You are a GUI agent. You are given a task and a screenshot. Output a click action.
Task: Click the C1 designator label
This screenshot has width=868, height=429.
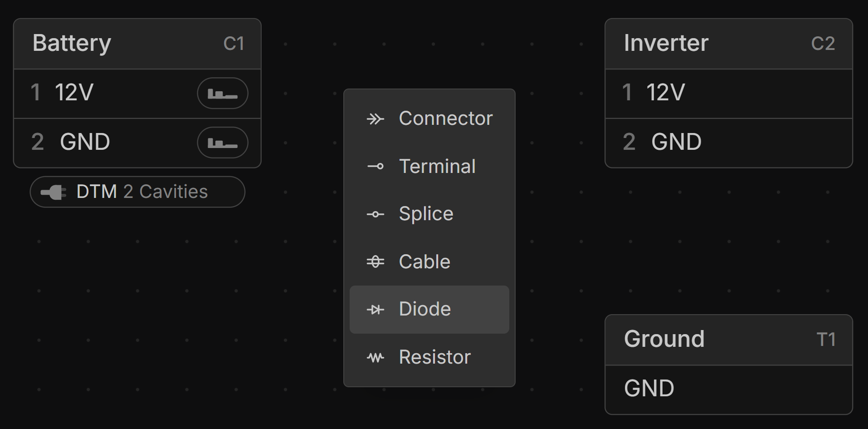(x=234, y=44)
